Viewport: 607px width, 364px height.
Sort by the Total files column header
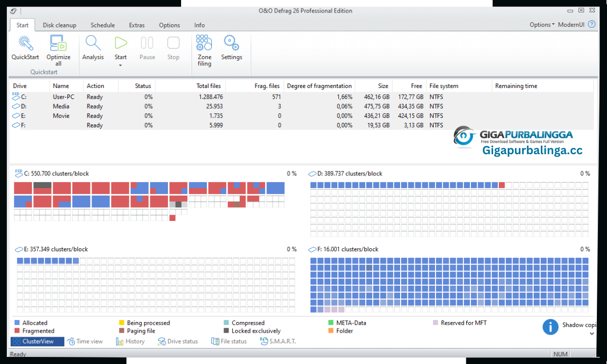[190, 86]
